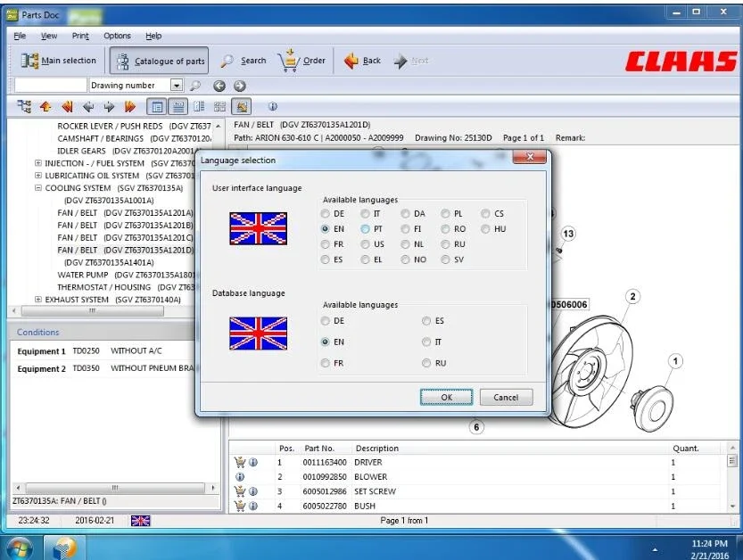Open the Print menu
Image resolution: width=743 pixels, height=560 pixels.
tap(80, 36)
